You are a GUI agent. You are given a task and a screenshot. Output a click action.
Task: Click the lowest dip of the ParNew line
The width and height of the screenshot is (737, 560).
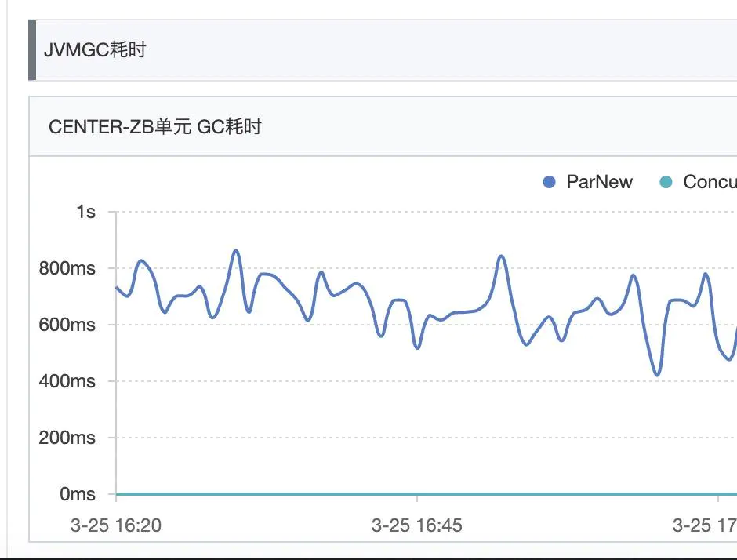coord(658,375)
